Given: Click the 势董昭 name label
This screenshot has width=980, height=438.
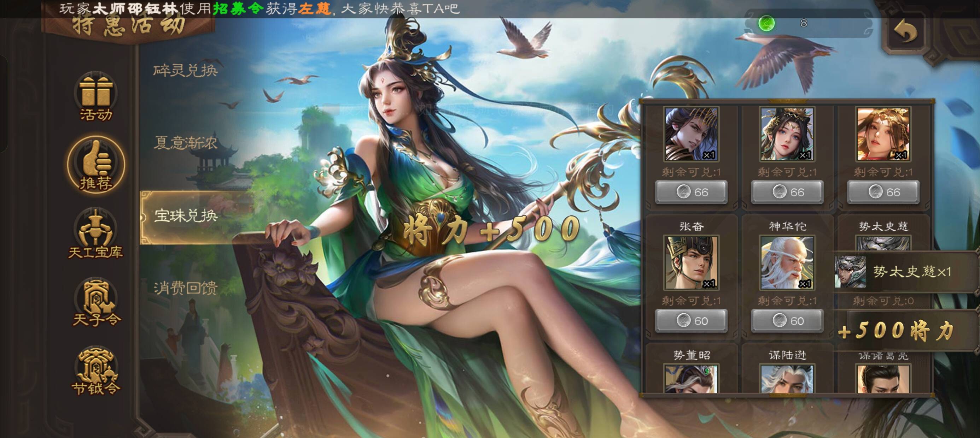Looking at the screenshot, I should point(692,355).
